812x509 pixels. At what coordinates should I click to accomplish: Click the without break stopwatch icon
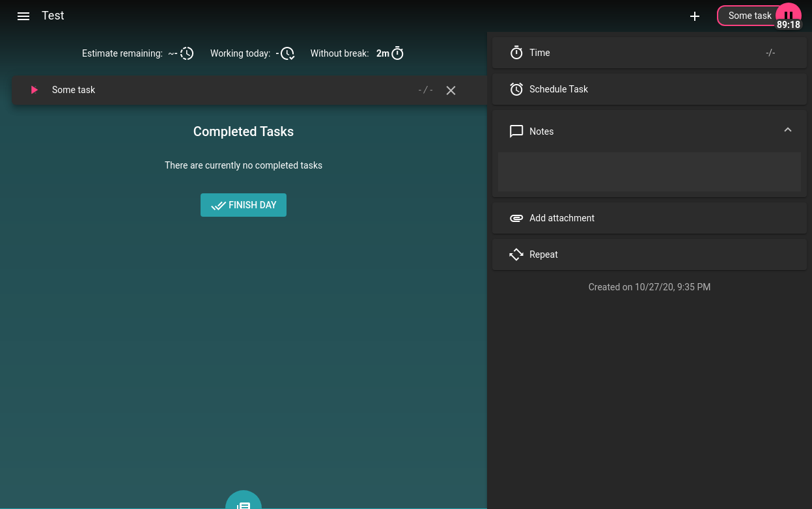(397, 53)
